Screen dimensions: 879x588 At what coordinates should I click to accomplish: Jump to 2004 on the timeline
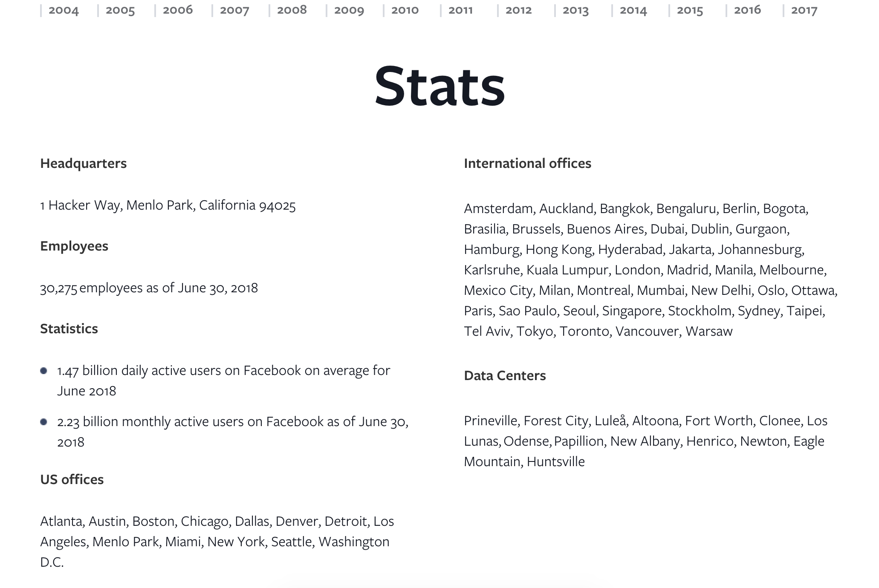tap(64, 10)
